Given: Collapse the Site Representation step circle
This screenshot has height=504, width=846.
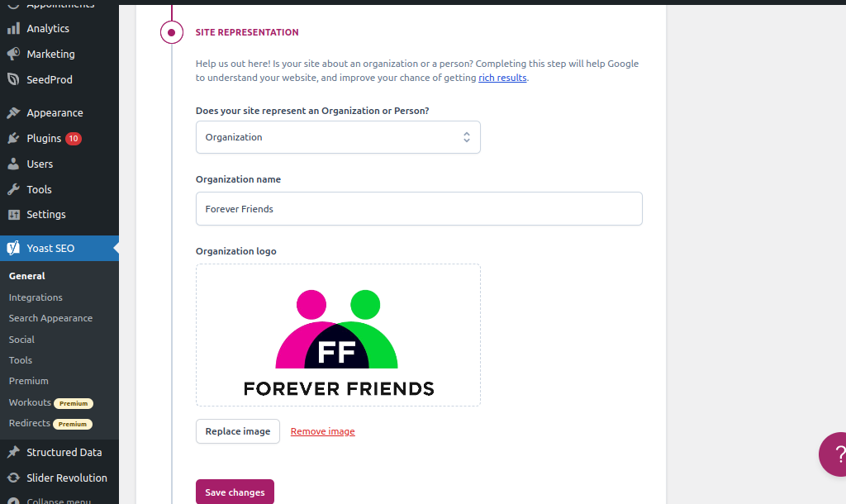Looking at the screenshot, I should [171, 33].
